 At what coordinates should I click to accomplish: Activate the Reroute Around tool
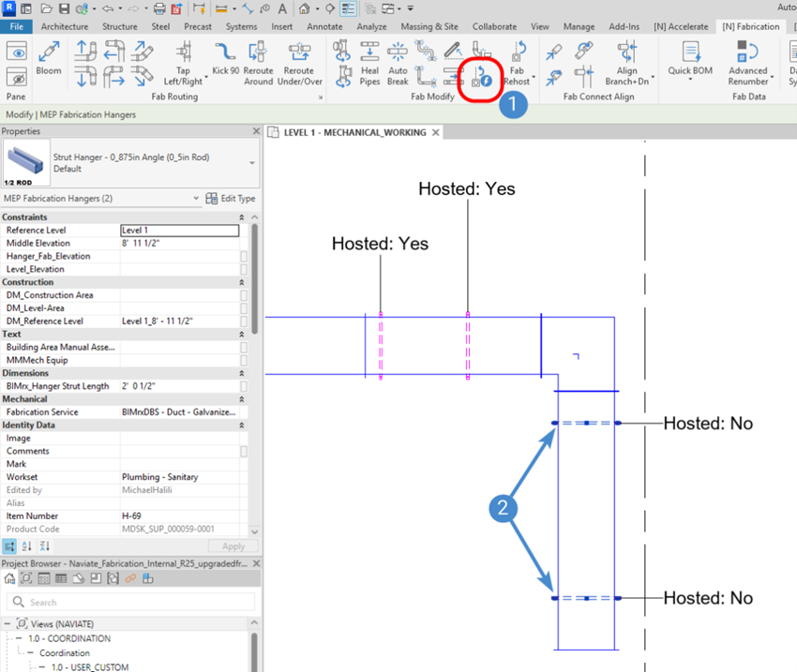[x=258, y=56]
